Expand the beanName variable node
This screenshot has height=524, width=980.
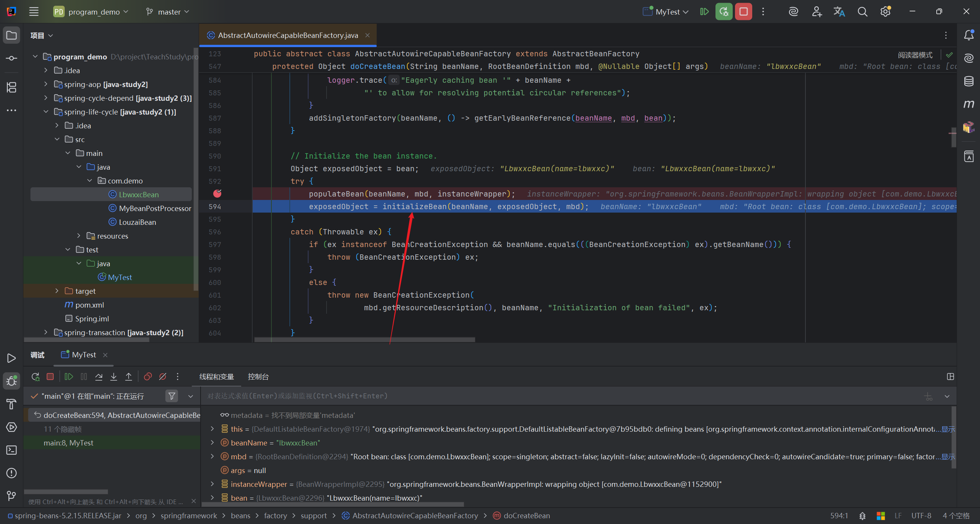212,443
